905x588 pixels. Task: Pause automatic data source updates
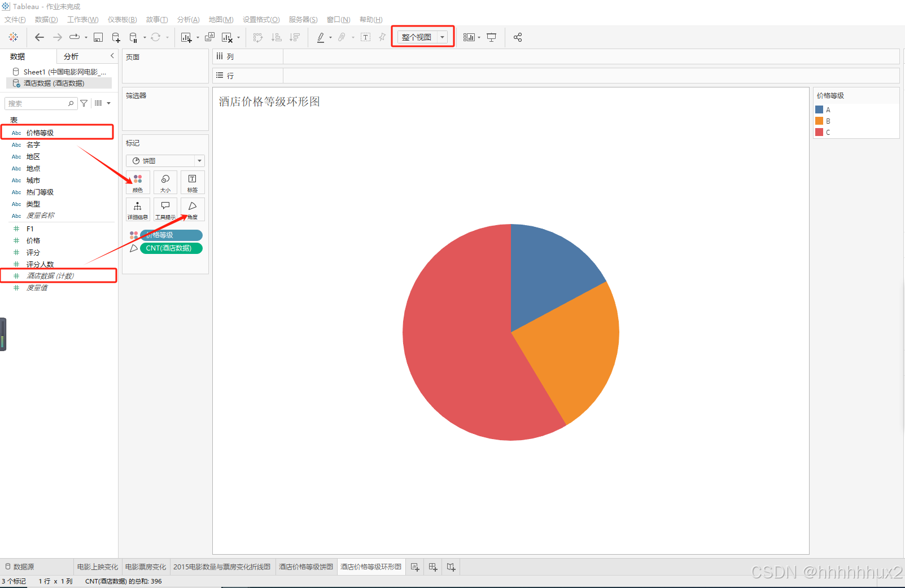(133, 37)
